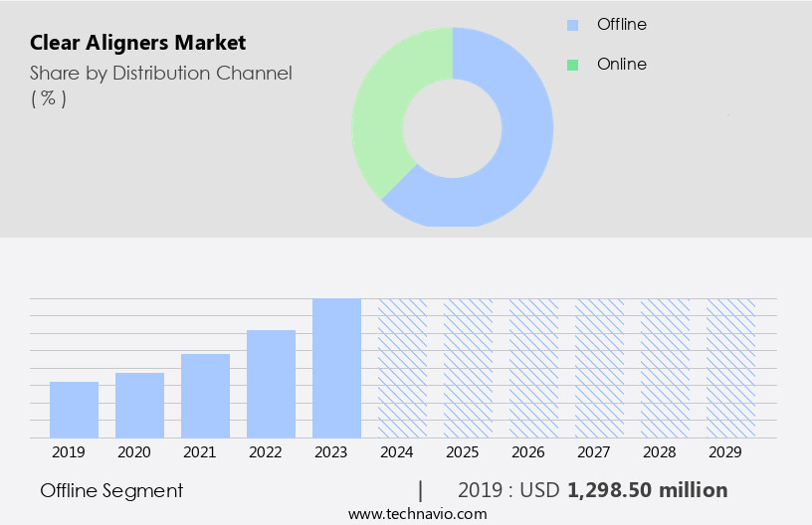
Task: Click the blue Offline legend swatch
Action: 572,25
